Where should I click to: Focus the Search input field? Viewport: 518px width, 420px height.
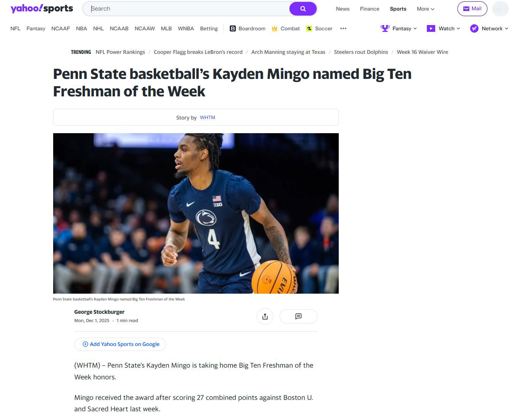coord(188,9)
